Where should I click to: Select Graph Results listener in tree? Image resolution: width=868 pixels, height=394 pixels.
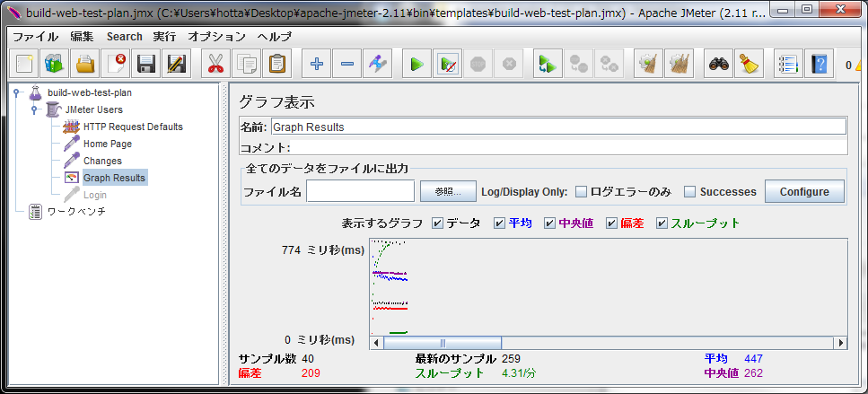(x=114, y=179)
